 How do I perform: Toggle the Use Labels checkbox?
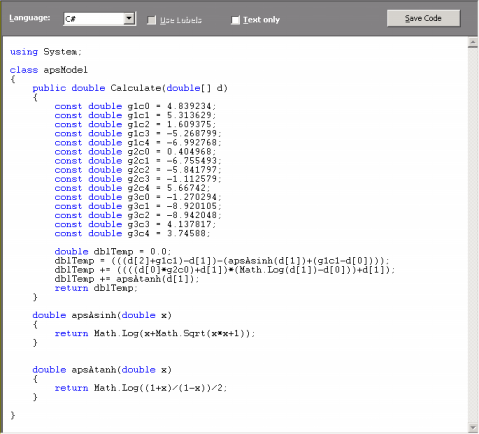(x=152, y=20)
